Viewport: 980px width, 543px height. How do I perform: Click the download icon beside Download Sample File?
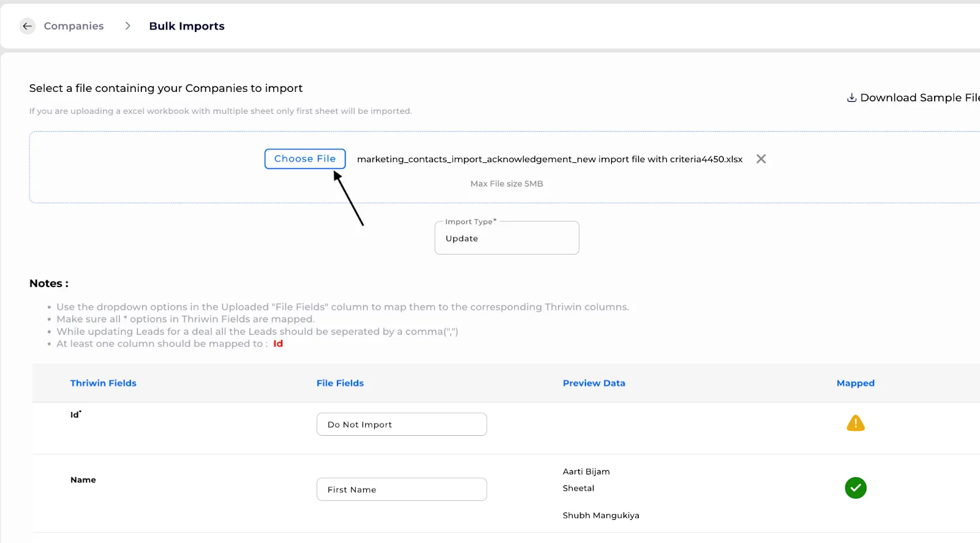point(851,97)
